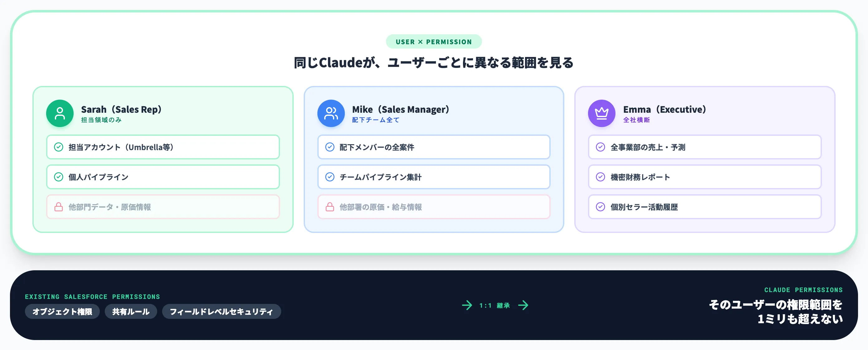Viewport: 868px width, 350px height.
Task: Click the USER × PERMISSION badge
Action: pyautogui.click(x=434, y=42)
